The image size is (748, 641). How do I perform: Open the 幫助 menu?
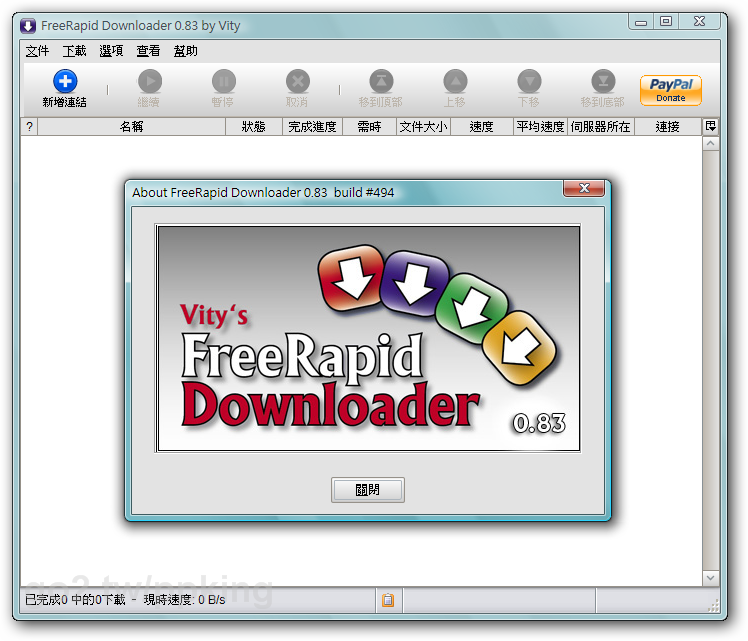[x=186, y=51]
